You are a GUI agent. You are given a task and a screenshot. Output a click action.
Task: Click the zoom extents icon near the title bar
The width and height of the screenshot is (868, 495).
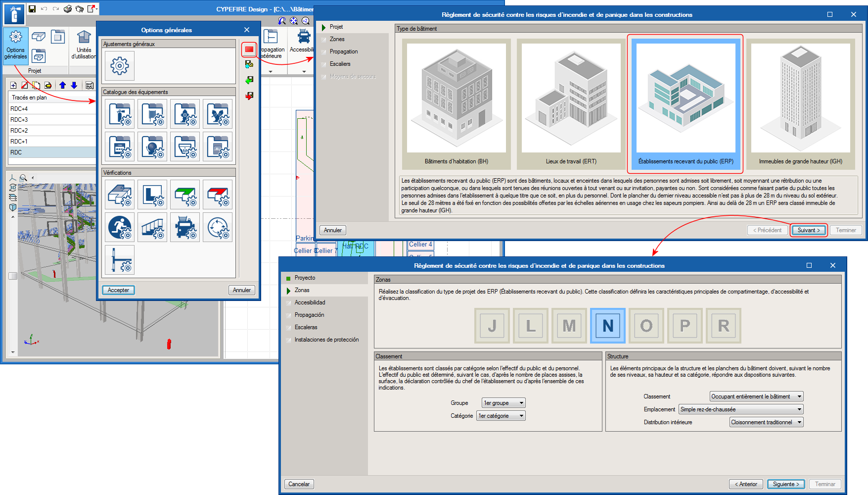click(x=293, y=21)
